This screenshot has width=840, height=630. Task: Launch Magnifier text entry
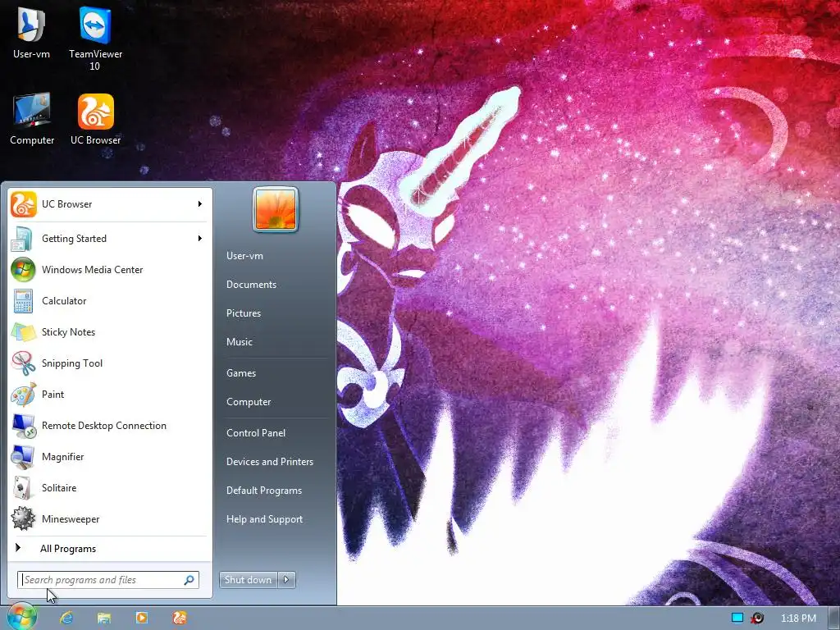62,457
